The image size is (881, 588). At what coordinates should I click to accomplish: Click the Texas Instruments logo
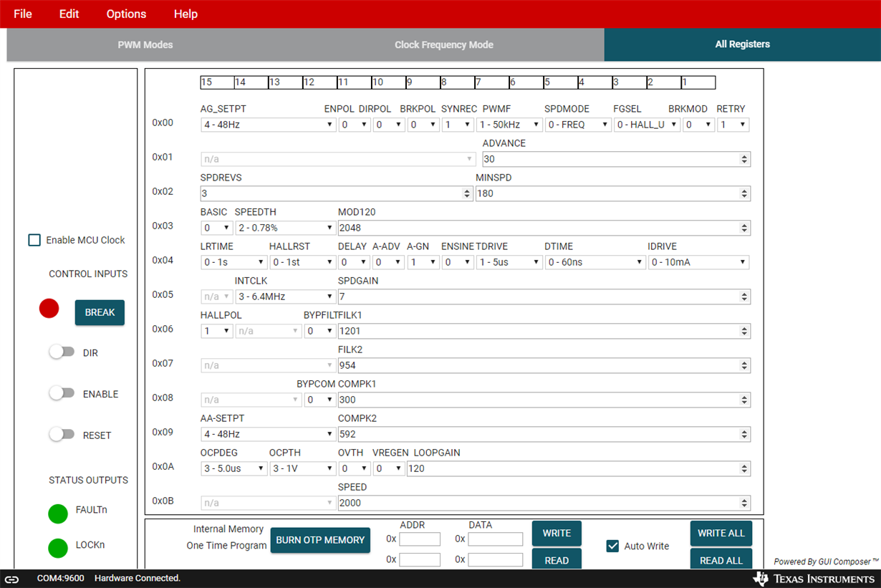click(x=814, y=579)
